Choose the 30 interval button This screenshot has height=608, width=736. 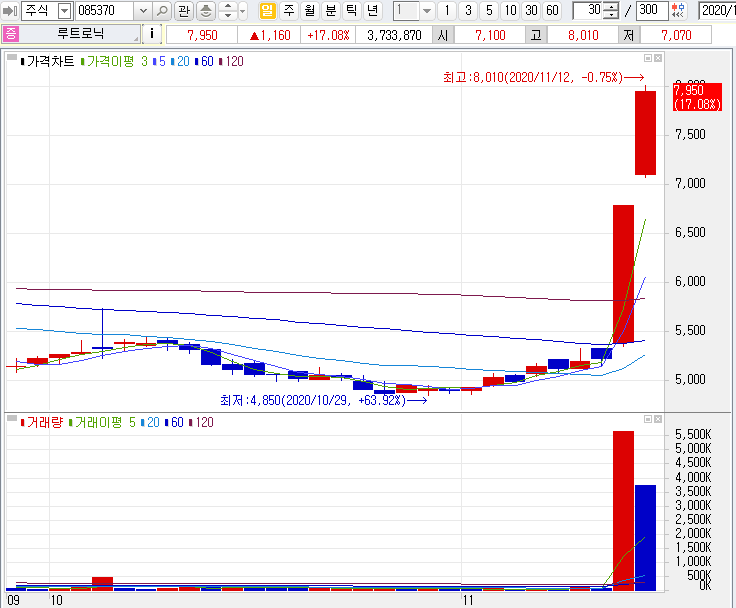point(531,11)
